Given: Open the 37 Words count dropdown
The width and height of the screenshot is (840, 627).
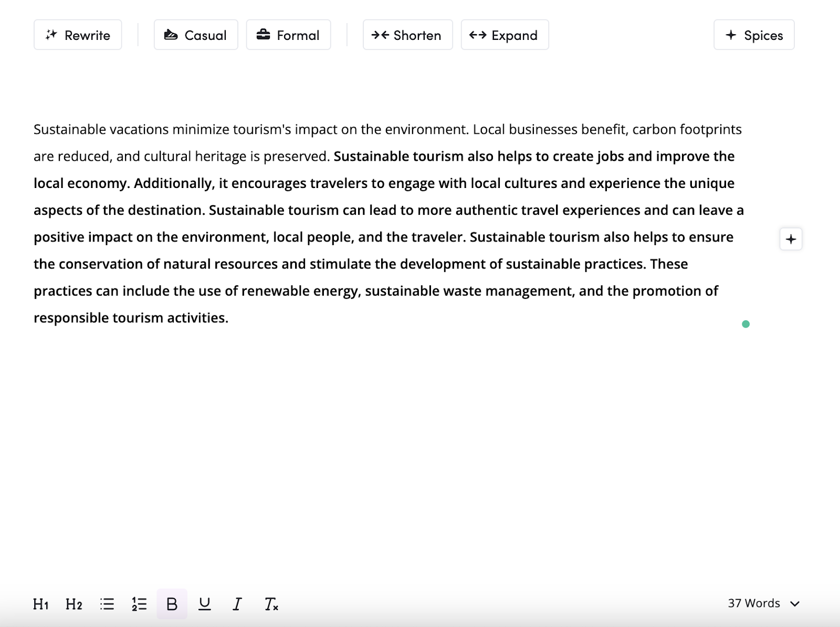Looking at the screenshot, I should 764,603.
